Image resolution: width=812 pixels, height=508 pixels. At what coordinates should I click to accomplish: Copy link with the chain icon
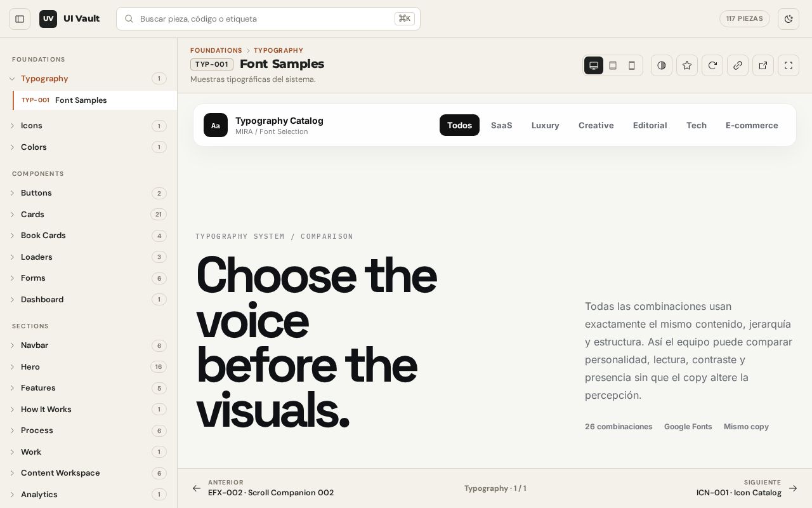pyautogui.click(x=738, y=65)
